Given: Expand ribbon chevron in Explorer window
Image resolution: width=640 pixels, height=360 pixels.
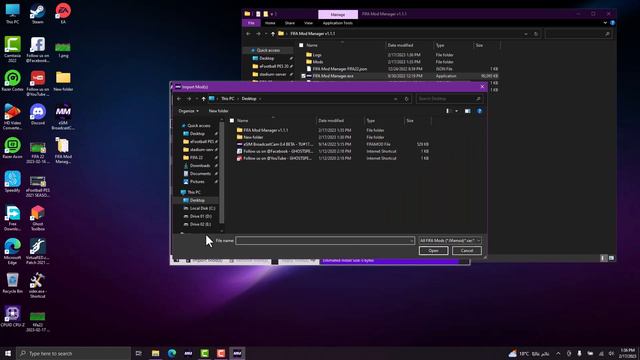Looking at the screenshot, I should tap(605, 23).
